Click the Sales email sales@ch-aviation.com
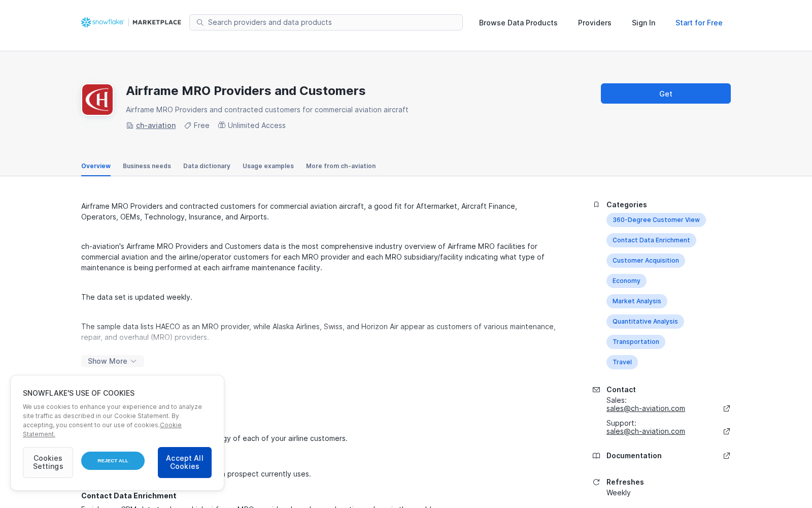 point(646,408)
